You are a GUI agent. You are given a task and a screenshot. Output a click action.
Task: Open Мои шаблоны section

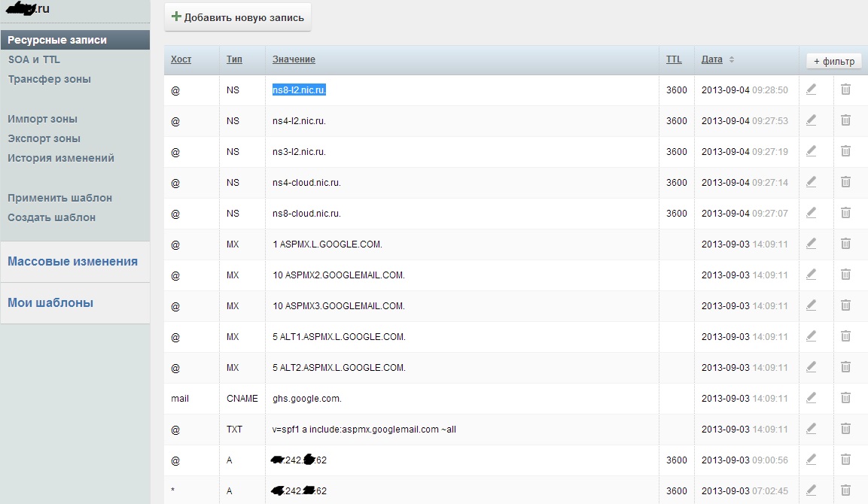coord(50,302)
